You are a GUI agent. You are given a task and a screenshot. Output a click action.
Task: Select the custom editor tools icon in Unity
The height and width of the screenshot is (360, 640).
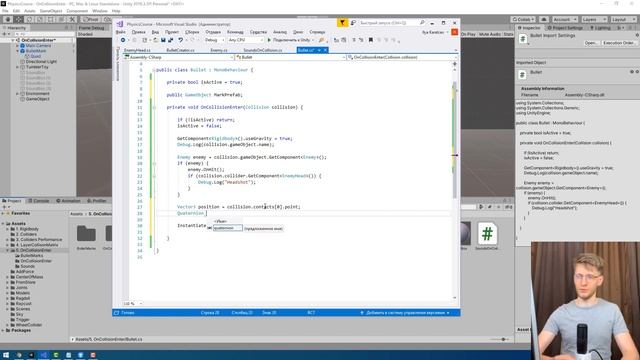(72, 19)
